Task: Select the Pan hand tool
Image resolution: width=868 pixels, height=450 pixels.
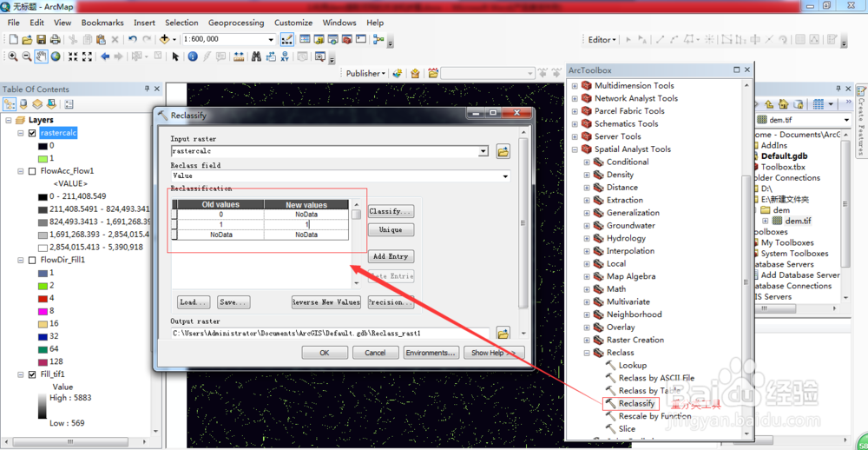Action: click(41, 56)
